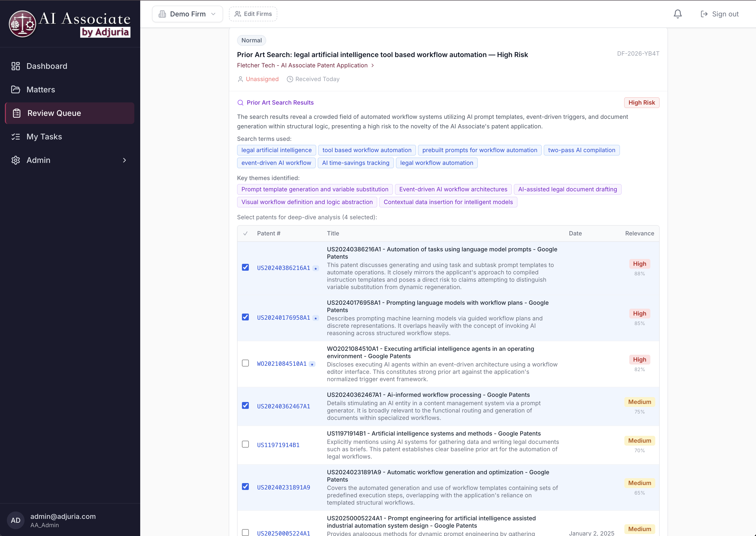The image size is (756, 536).
Task: Expand the Admin submenu chevron
Action: click(125, 160)
